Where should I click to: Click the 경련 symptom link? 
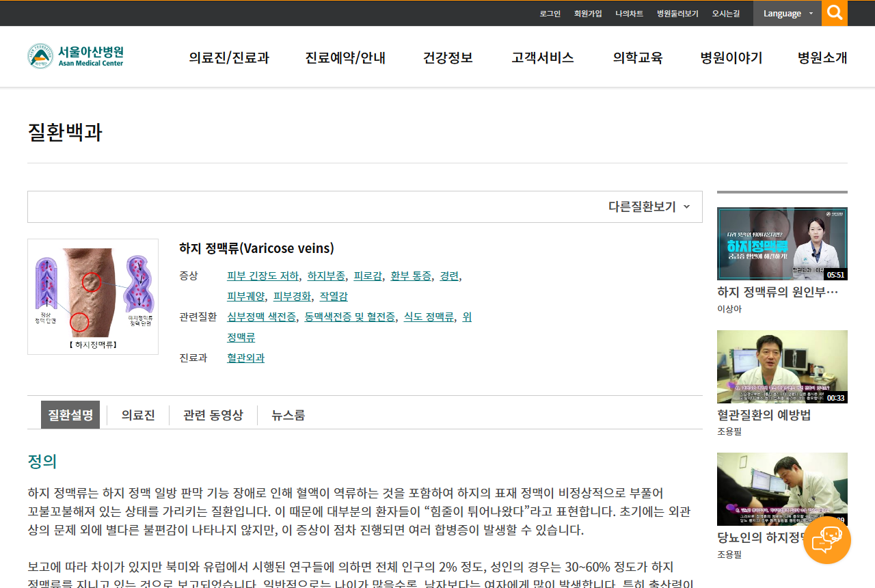pyautogui.click(x=449, y=276)
